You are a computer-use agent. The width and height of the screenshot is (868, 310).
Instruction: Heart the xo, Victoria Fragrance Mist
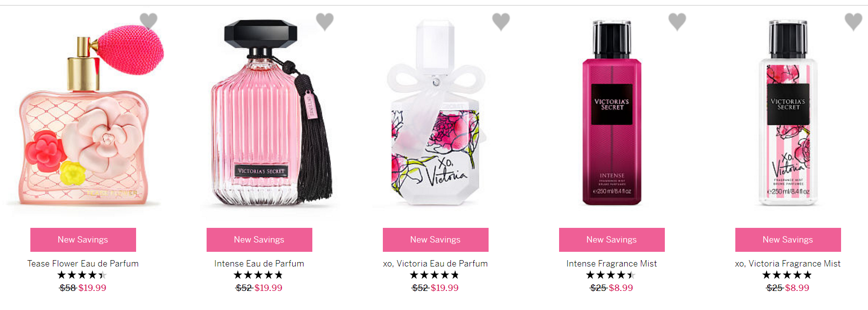coord(853,22)
